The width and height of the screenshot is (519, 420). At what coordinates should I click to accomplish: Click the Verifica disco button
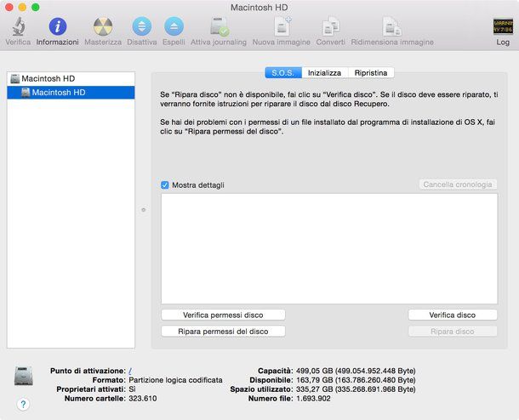pyautogui.click(x=453, y=315)
